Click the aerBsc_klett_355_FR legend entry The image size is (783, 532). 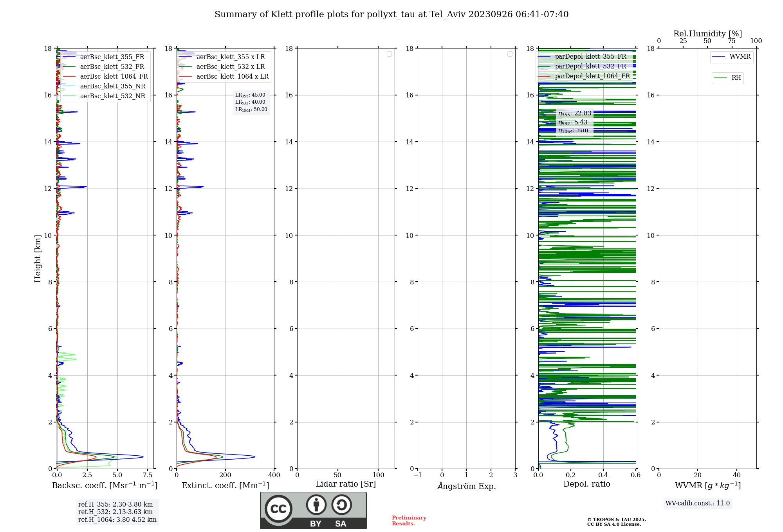(112, 57)
